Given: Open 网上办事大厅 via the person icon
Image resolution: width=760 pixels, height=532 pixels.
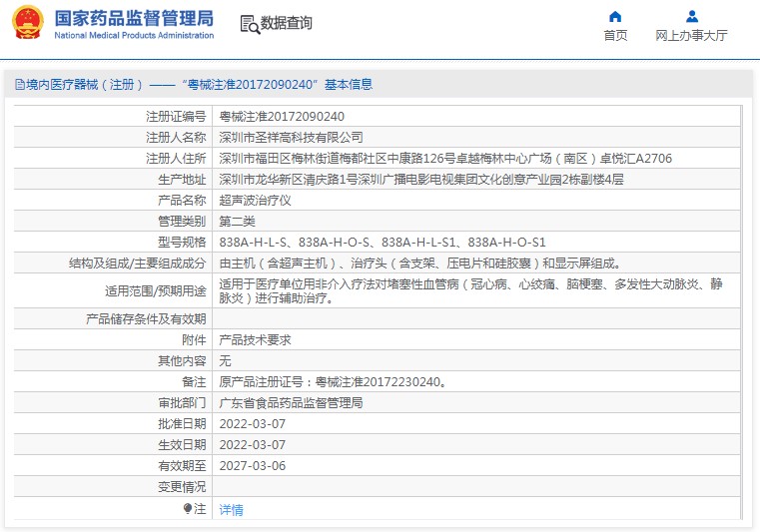Looking at the screenshot, I should point(691,16).
